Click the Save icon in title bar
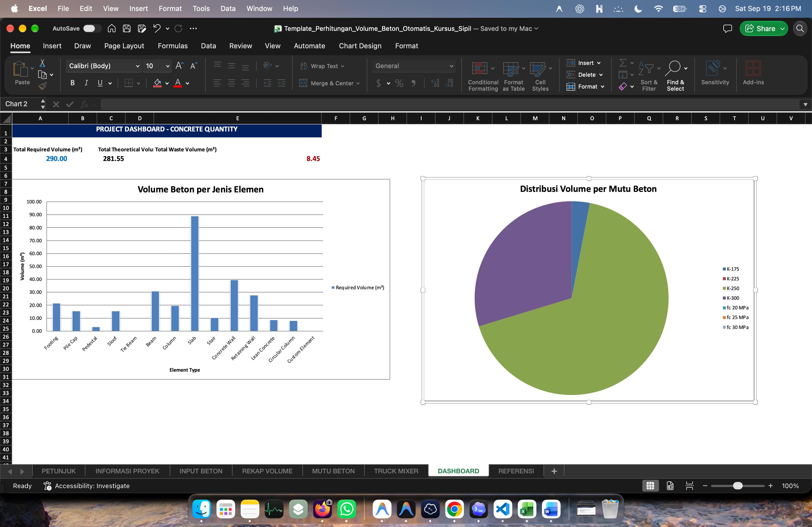Image resolution: width=812 pixels, height=527 pixels. [126, 29]
